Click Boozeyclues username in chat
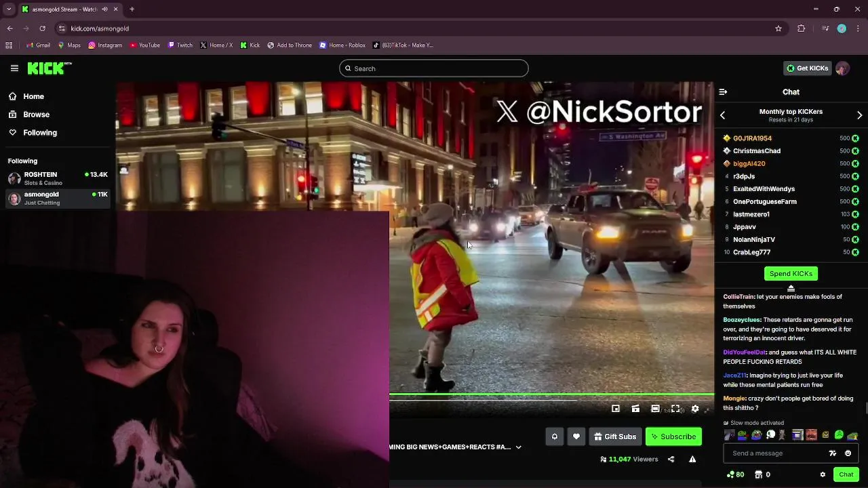868x488 pixels. pyautogui.click(x=742, y=320)
